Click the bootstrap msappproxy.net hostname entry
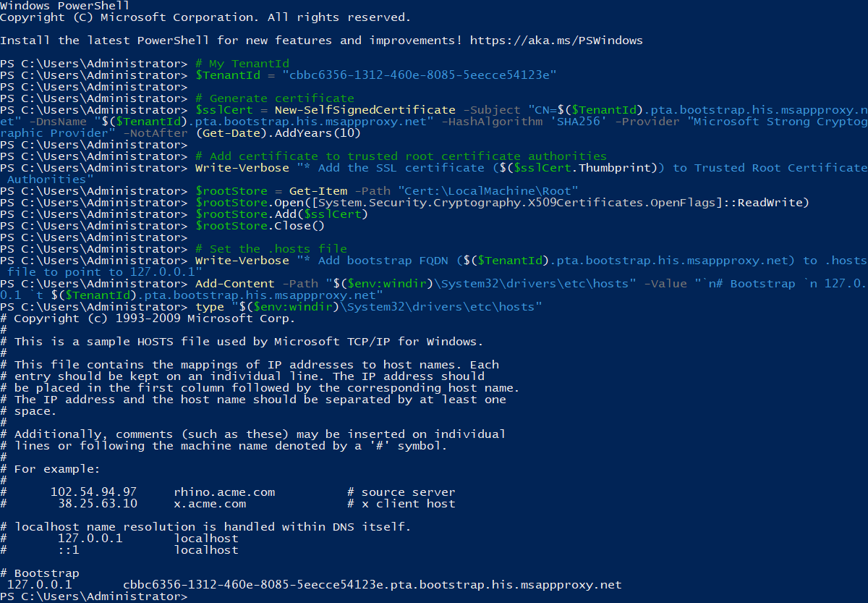Viewport: 868px width, 603px height. coord(372,585)
